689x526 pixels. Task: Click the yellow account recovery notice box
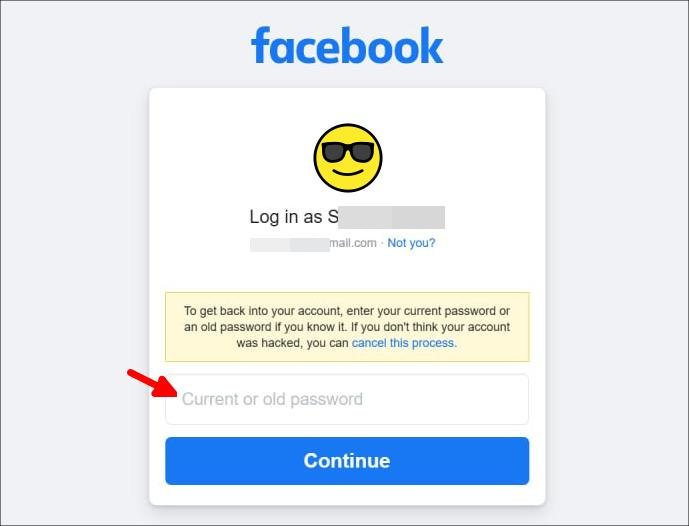[x=347, y=327]
